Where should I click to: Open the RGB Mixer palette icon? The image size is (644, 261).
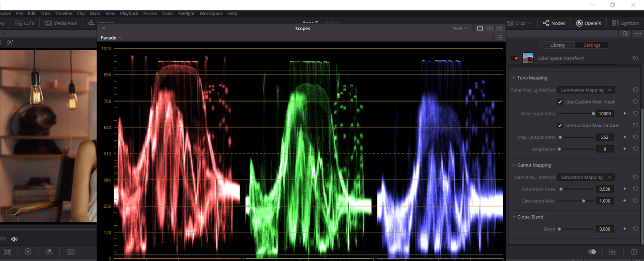coord(49,252)
